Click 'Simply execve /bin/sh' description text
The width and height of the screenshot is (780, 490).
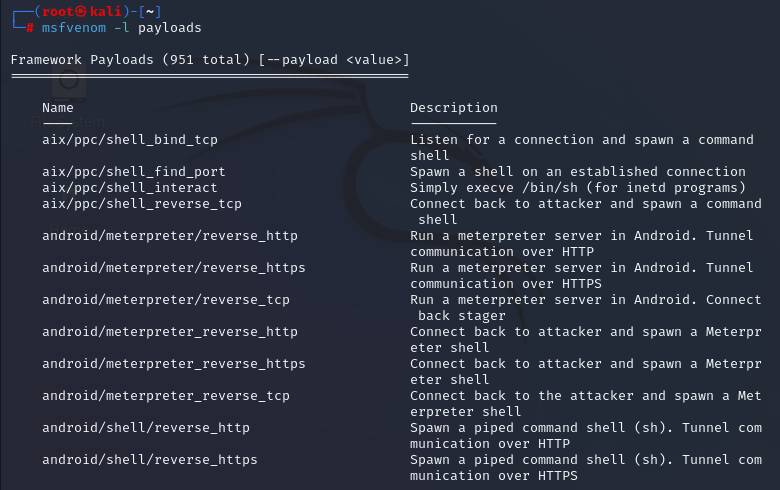(494, 188)
